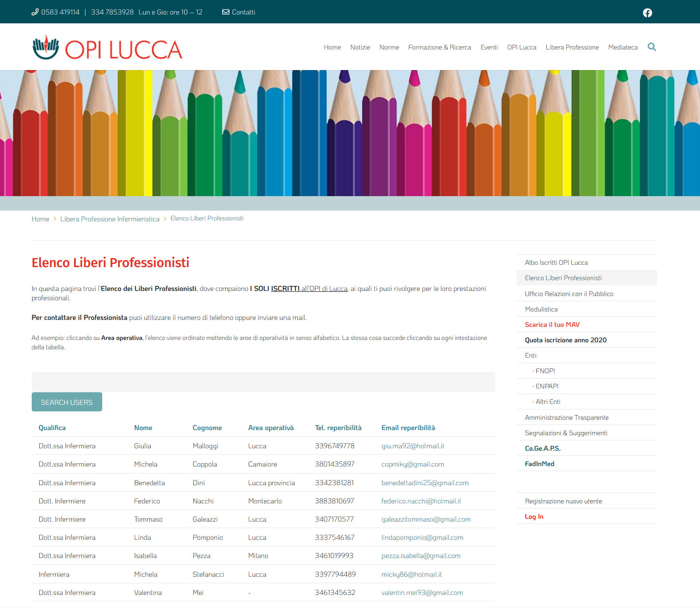Sort table by Cognome column header
This screenshot has width=700, height=608.
click(x=207, y=428)
